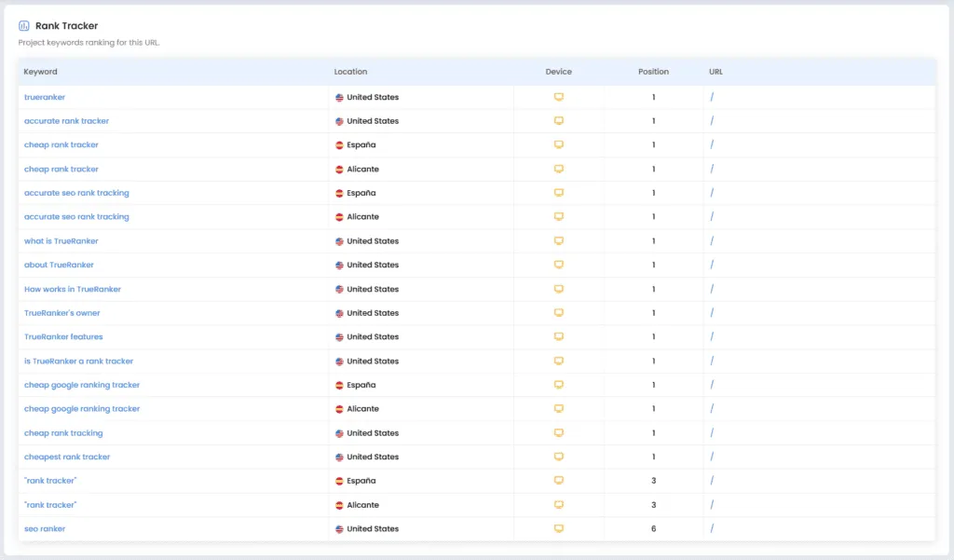
Task: Click US flag in 'about TrueRanker' row
Action: (339, 266)
